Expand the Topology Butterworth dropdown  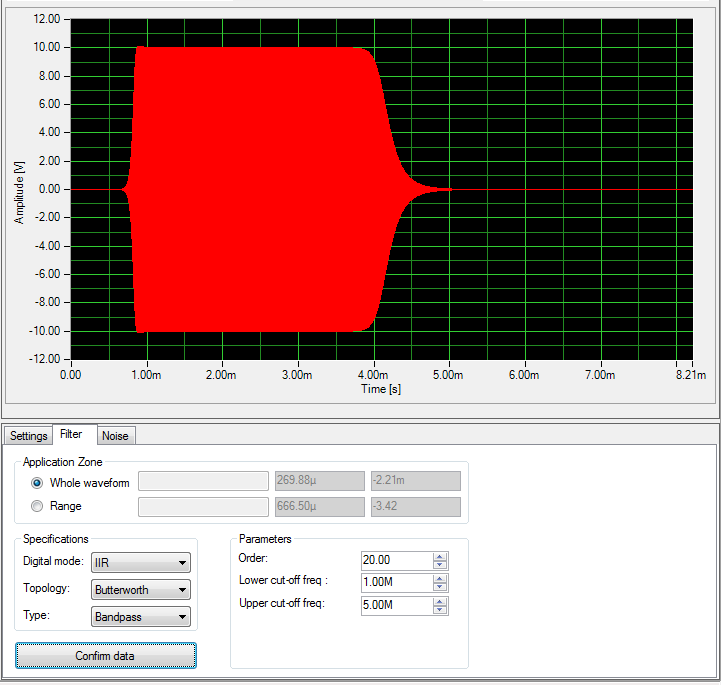pyautogui.click(x=140, y=590)
